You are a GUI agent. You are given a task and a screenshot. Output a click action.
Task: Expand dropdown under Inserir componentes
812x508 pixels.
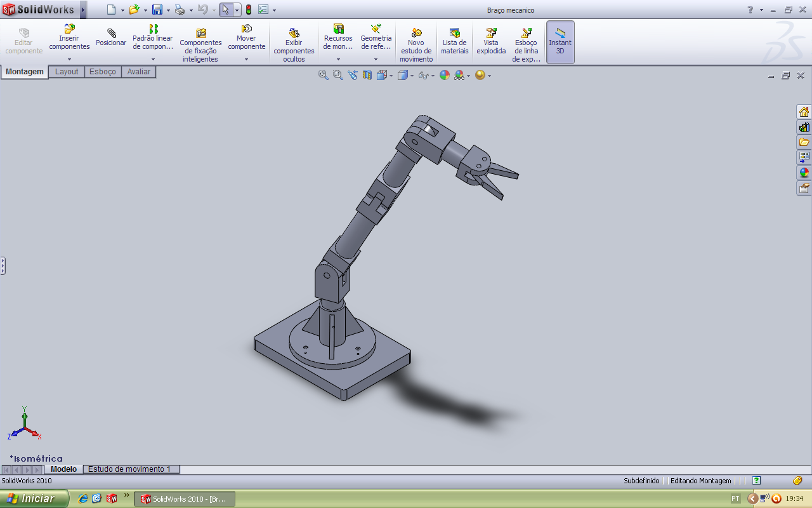coord(69,59)
